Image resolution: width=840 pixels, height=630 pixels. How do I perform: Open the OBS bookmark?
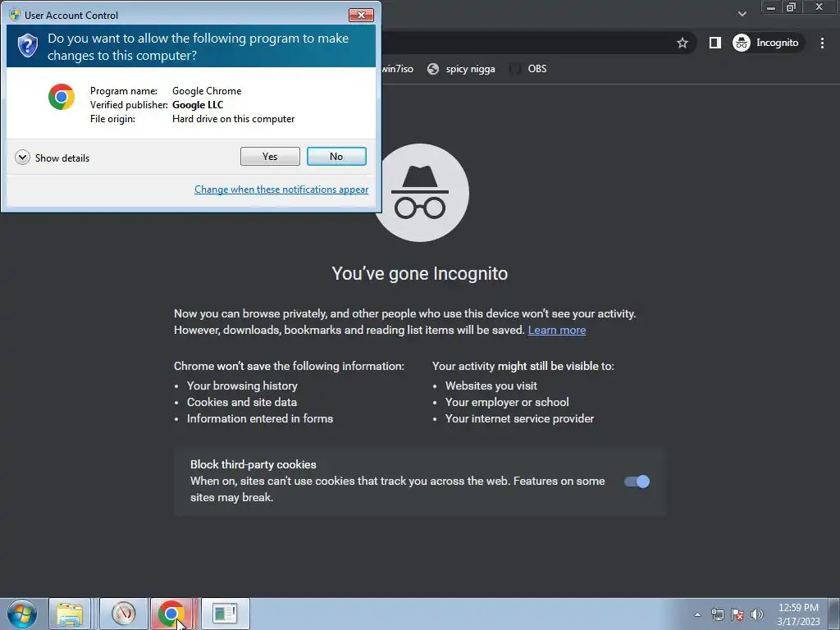click(529, 69)
